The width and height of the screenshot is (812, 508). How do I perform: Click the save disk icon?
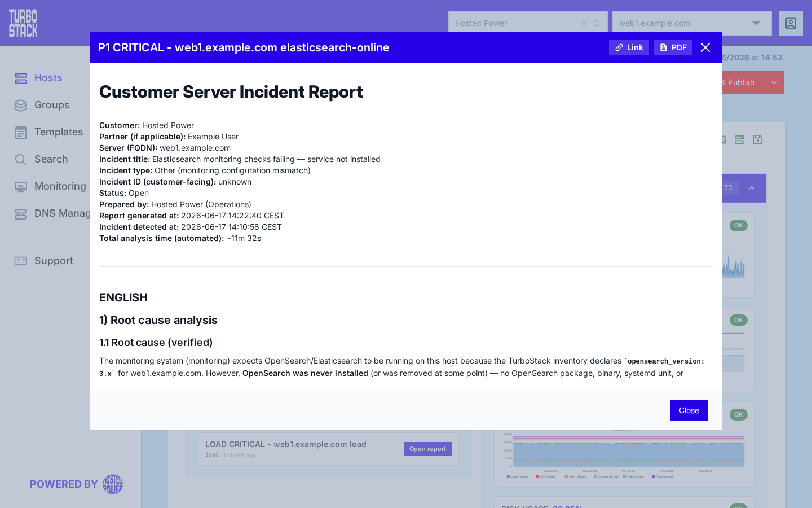(758, 139)
